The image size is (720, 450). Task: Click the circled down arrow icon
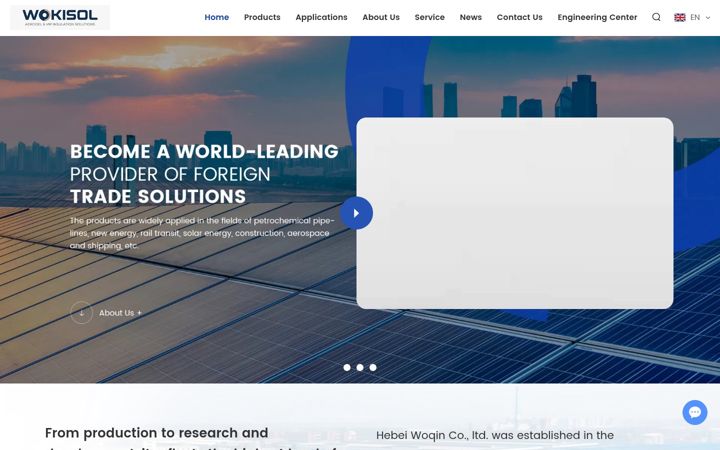(82, 313)
